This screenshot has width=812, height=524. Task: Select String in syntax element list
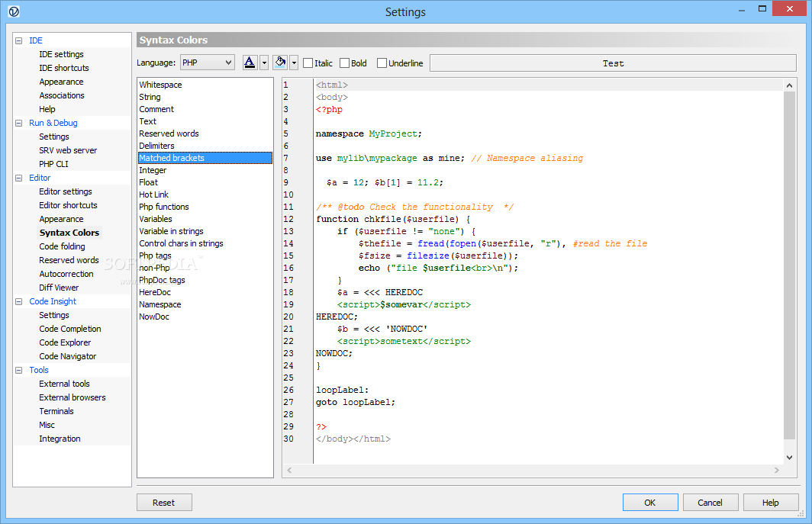[x=150, y=97]
